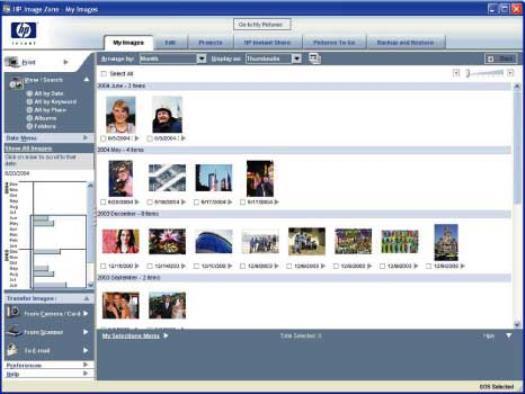Screen dimensions: 525x394
Task: Expand the From Scanner arrow
Action: pyautogui.click(x=85, y=332)
